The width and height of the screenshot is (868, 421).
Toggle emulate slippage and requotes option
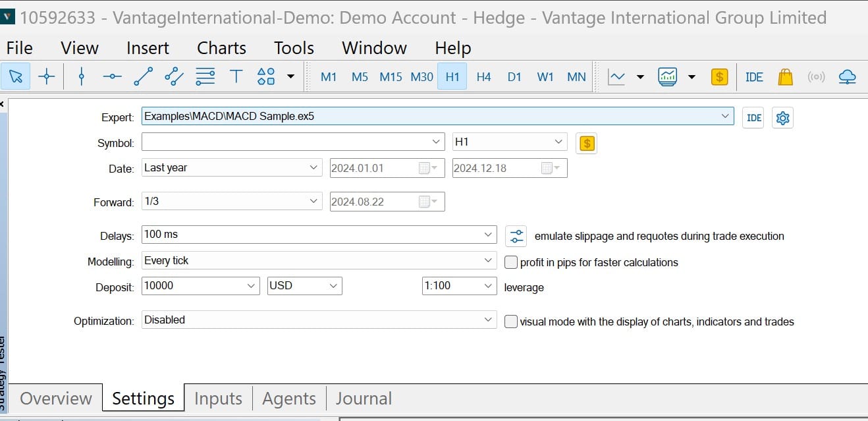pyautogui.click(x=516, y=235)
